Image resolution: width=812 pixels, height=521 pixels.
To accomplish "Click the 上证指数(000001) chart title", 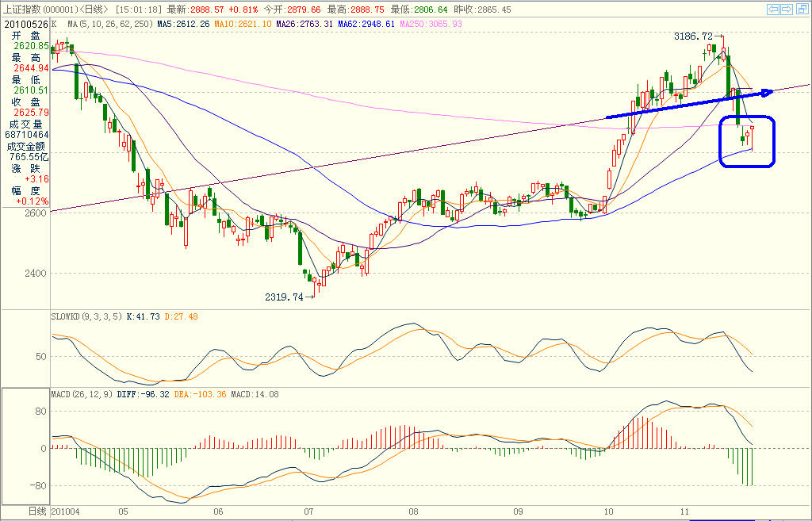I will click(41, 10).
